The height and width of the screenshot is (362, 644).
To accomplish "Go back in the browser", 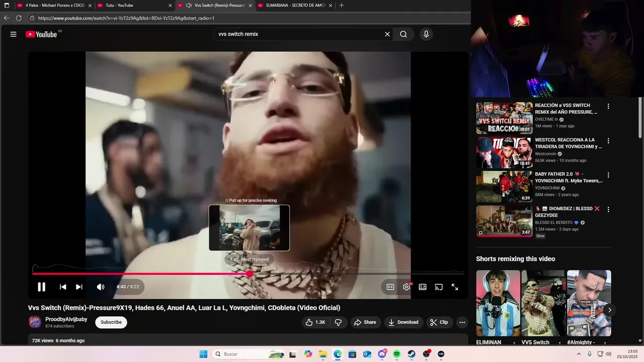I will [x=7, y=18].
